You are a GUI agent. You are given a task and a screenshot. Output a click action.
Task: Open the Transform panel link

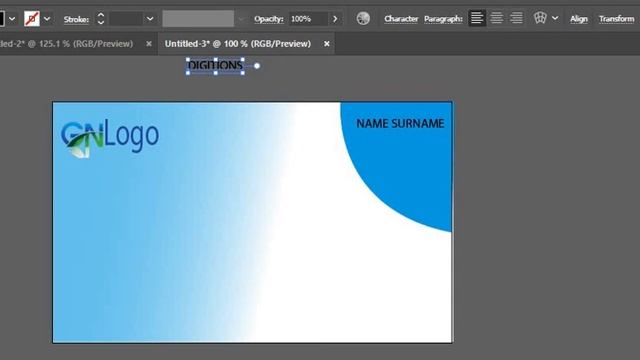pyautogui.click(x=616, y=19)
